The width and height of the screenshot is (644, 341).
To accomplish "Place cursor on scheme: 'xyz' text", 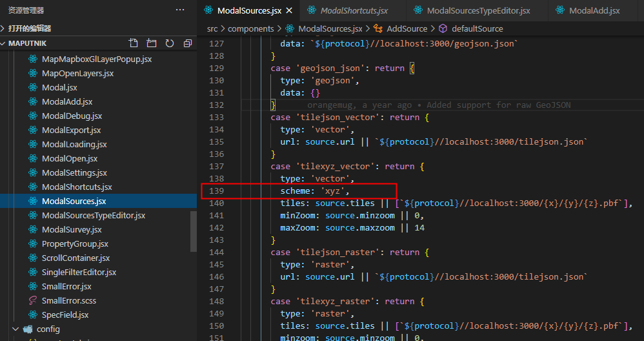I will click(315, 191).
